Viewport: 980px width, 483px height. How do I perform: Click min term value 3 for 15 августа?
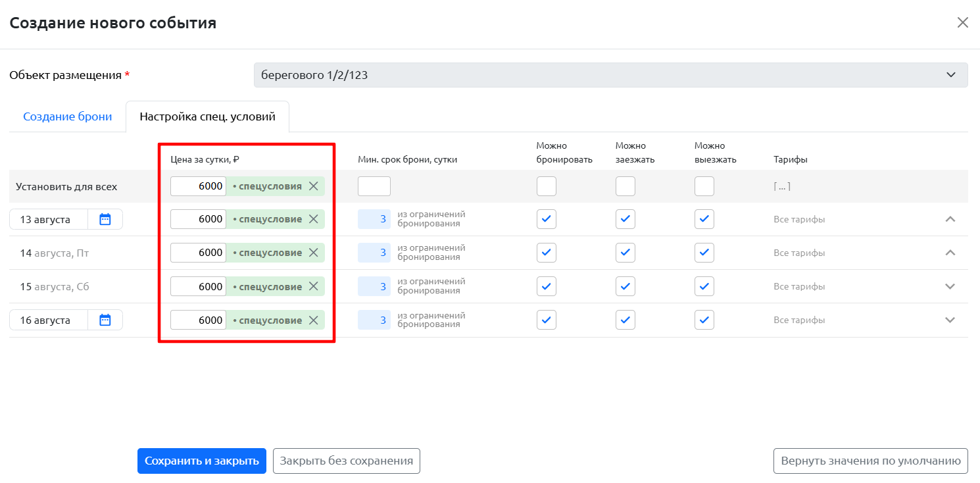tap(374, 286)
